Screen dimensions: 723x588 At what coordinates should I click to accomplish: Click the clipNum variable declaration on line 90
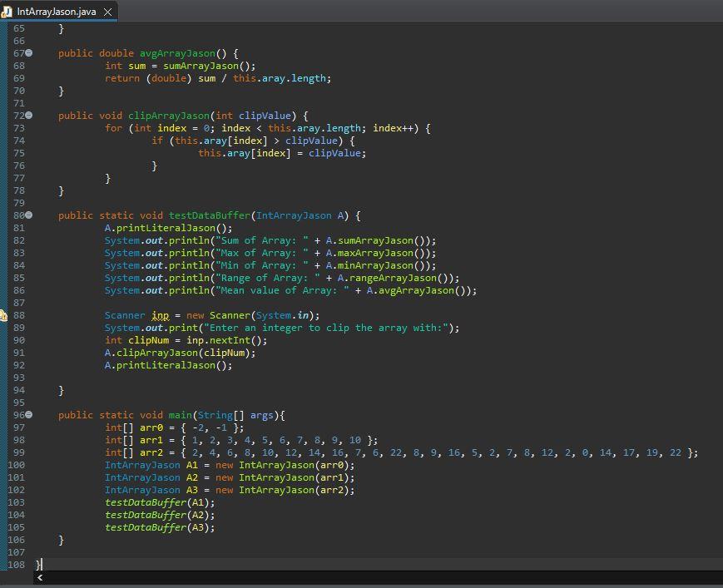click(148, 340)
